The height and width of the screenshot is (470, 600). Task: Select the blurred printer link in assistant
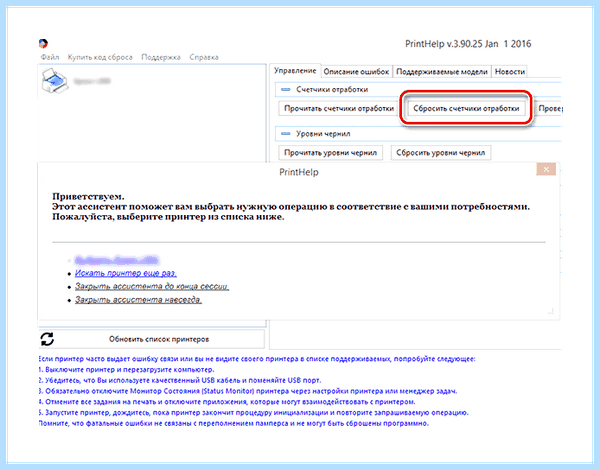pos(116,260)
